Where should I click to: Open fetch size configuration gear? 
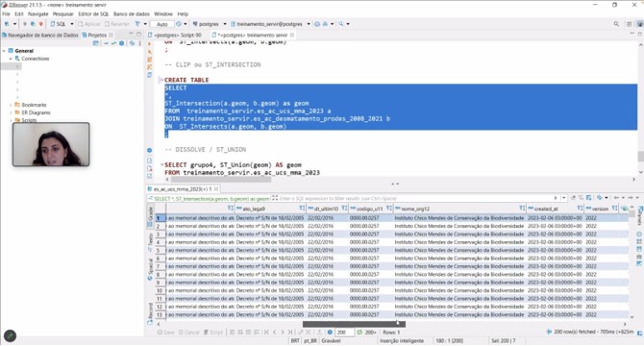pyautogui.click(x=330, y=332)
